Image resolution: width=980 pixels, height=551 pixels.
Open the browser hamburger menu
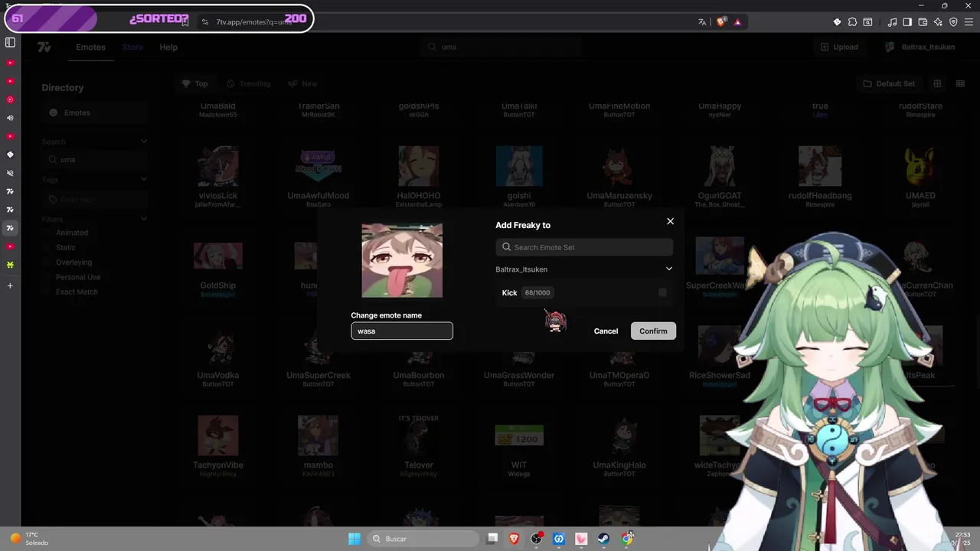(x=968, y=22)
